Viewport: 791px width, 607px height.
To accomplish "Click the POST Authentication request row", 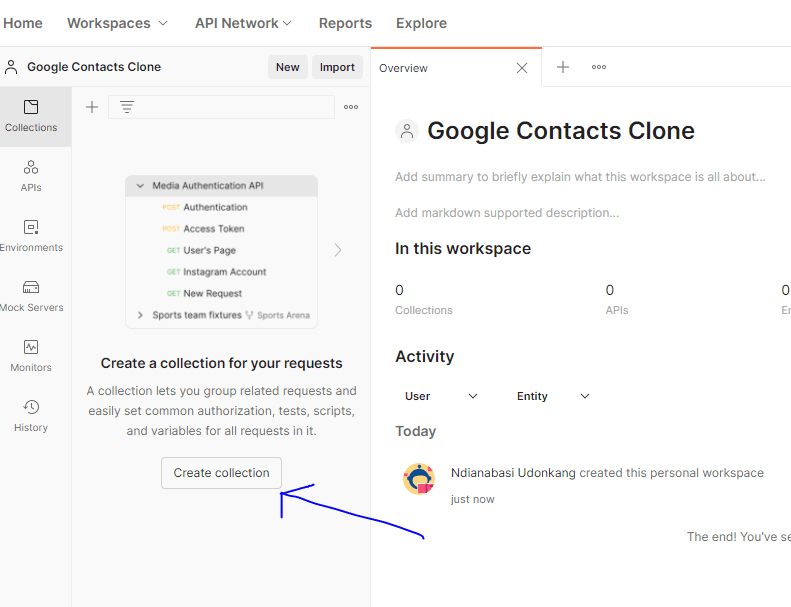I will [221, 207].
